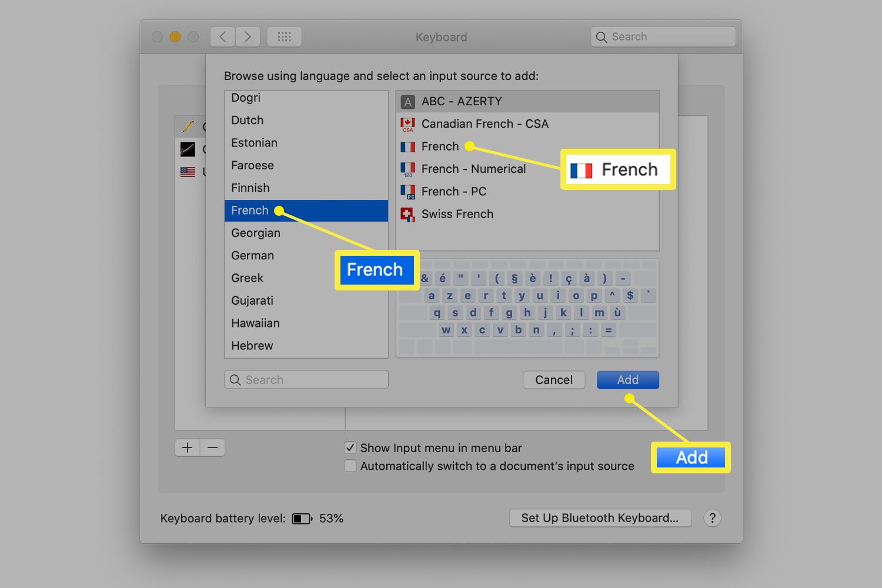Viewport: 882px width, 588px height.
Task: Select French - PC input source
Action: click(527, 191)
